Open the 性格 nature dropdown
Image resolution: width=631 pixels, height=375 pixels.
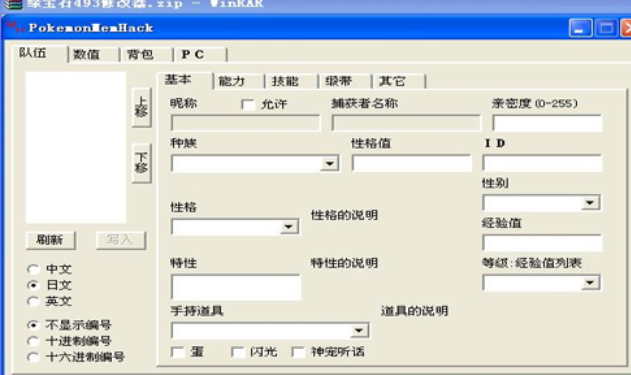click(289, 227)
